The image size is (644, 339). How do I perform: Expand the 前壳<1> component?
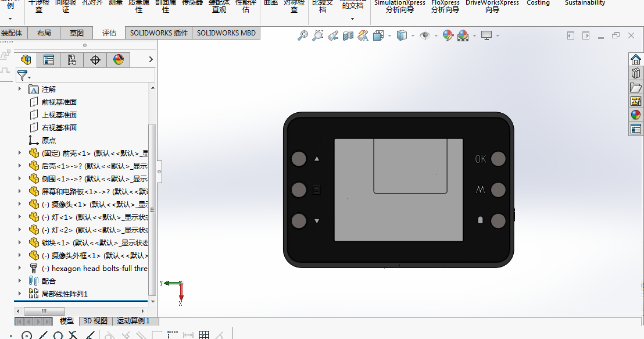coord(19,153)
